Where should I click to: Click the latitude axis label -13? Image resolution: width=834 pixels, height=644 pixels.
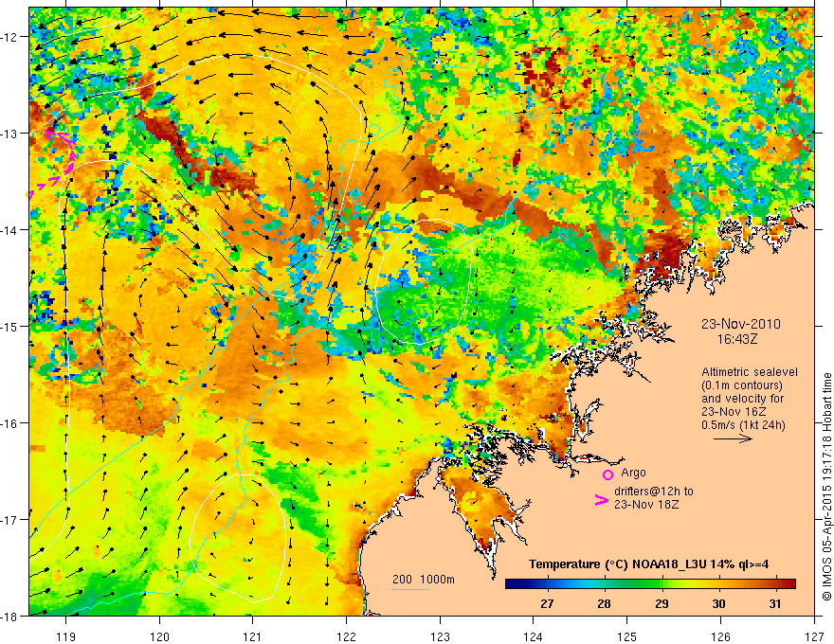click(10, 134)
